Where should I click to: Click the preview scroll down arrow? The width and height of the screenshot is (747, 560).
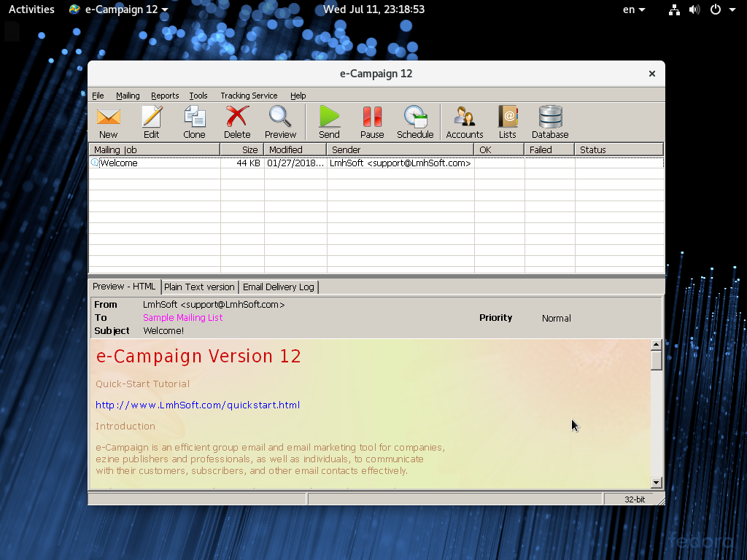point(656,483)
